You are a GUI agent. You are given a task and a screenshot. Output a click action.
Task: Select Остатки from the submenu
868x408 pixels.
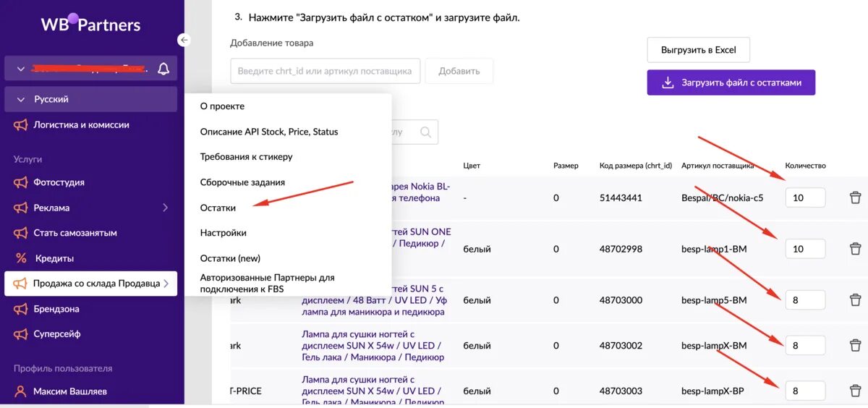218,208
